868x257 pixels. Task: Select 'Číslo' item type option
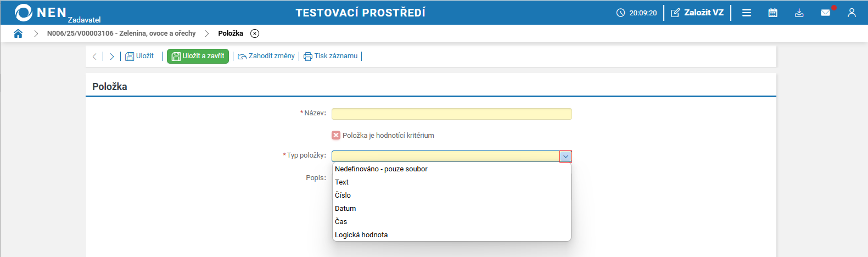click(343, 195)
